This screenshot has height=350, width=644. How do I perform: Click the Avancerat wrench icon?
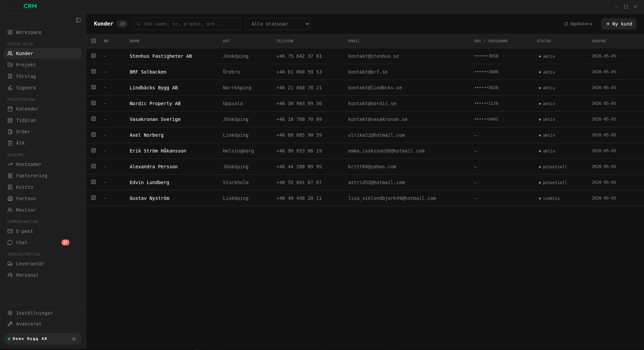pos(10,324)
